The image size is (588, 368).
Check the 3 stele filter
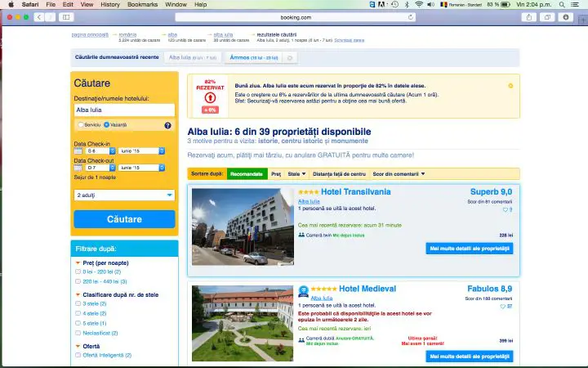click(x=78, y=303)
